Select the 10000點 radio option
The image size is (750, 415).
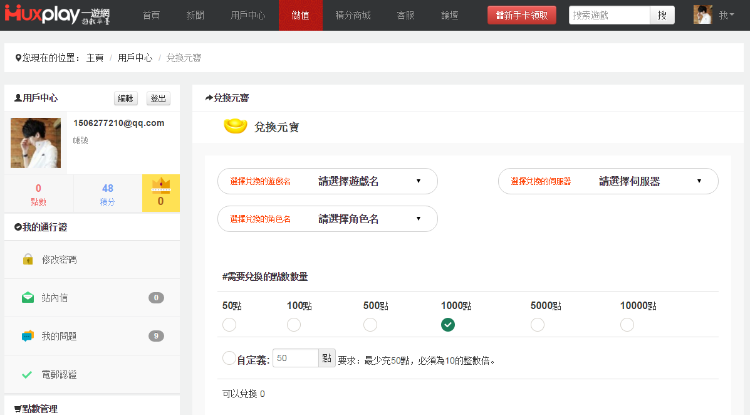[627, 325]
